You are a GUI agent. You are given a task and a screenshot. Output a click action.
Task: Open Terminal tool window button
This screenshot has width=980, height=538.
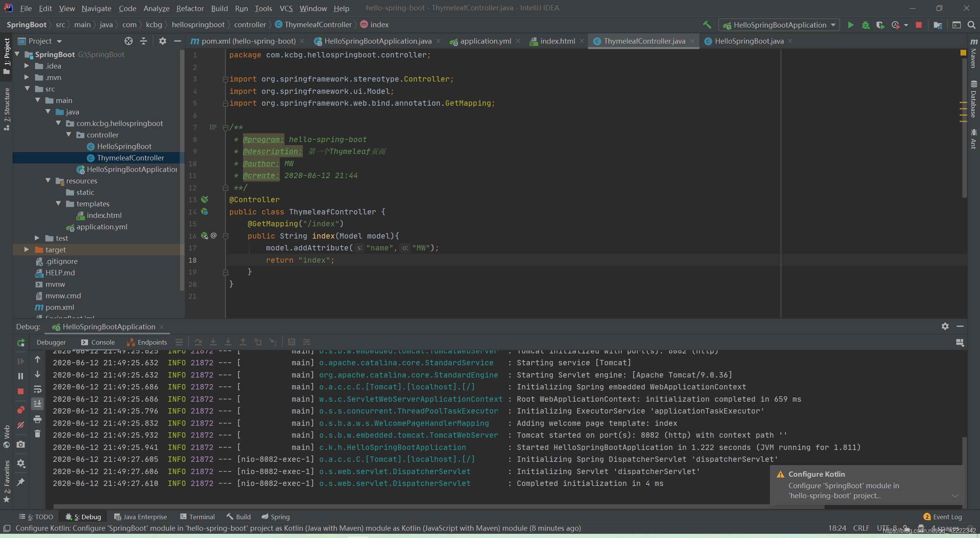click(198, 517)
